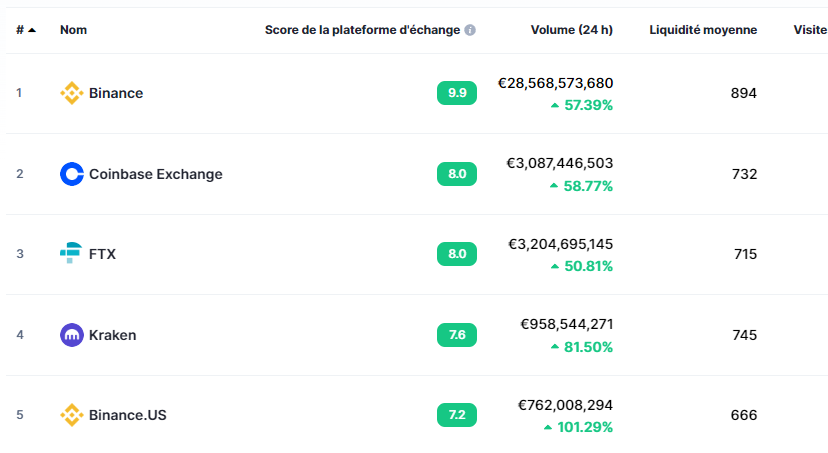
Task: Sort table by Nom column
Action: click(73, 30)
